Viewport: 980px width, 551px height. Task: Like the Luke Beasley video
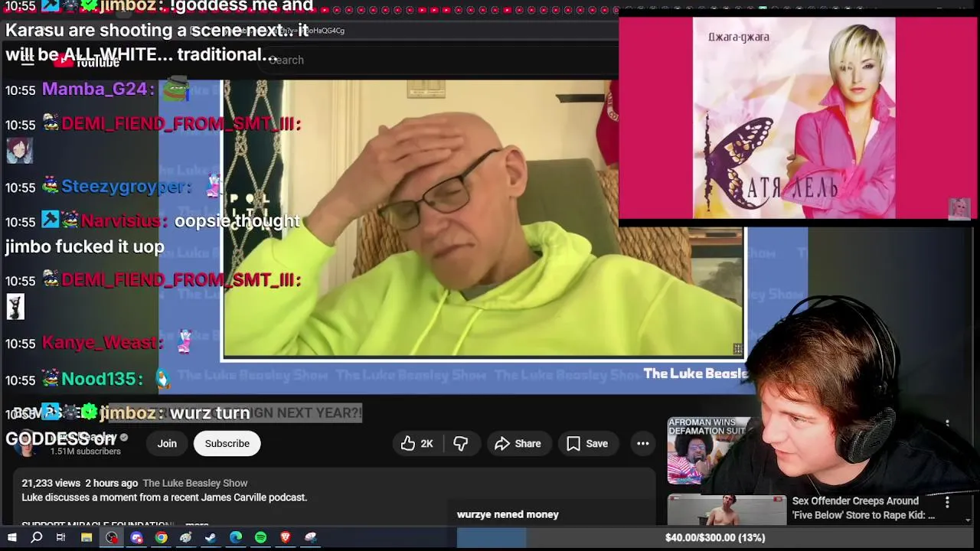[x=417, y=444]
